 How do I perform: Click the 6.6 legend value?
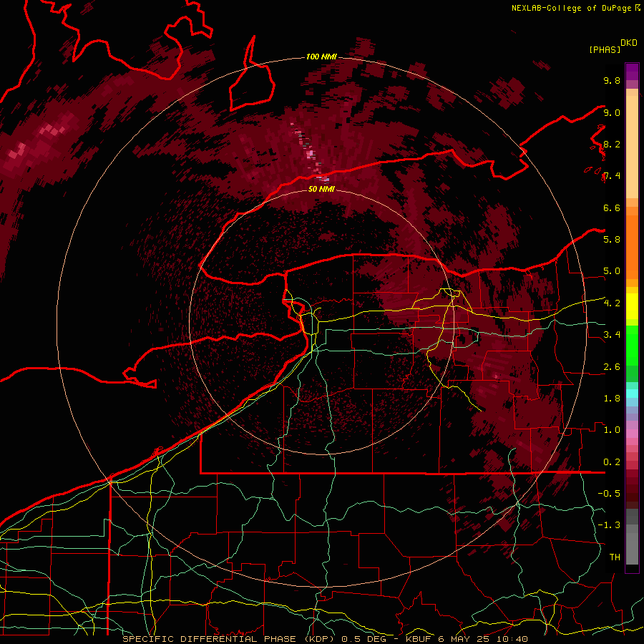(x=612, y=208)
